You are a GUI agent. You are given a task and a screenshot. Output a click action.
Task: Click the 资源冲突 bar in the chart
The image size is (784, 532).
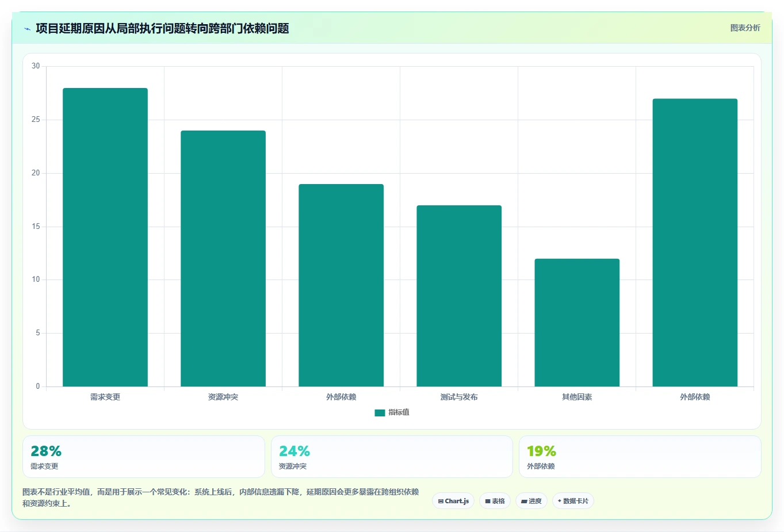[x=223, y=258]
